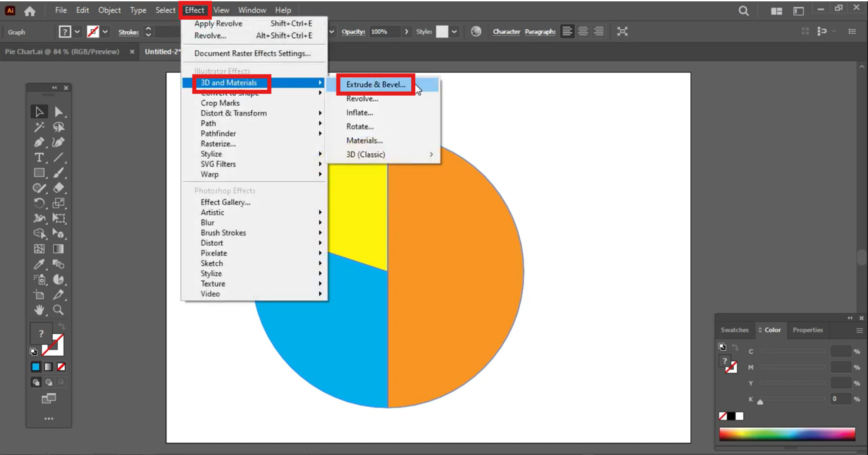Select the Symbol Sprayer tool
This screenshot has width=868, height=455.
(39, 279)
